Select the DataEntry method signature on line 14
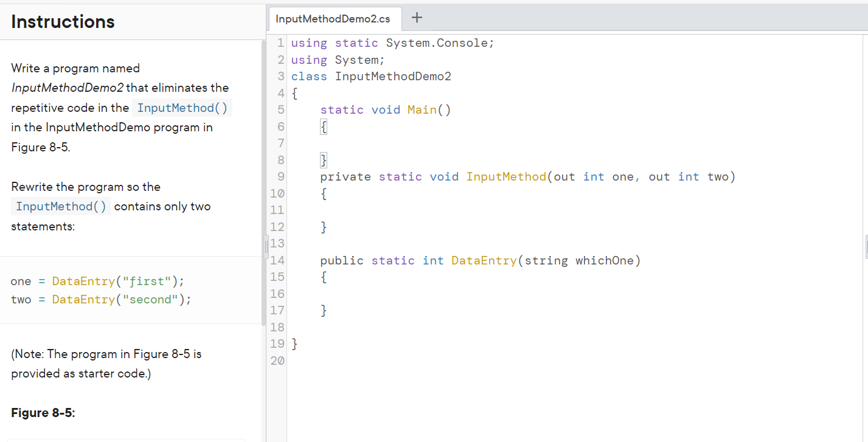 [x=479, y=260]
